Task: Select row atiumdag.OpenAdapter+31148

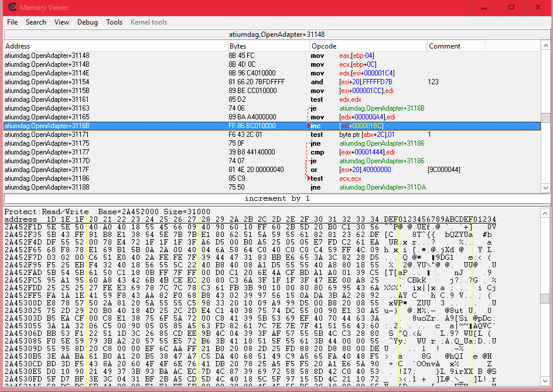Action: point(272,56)
